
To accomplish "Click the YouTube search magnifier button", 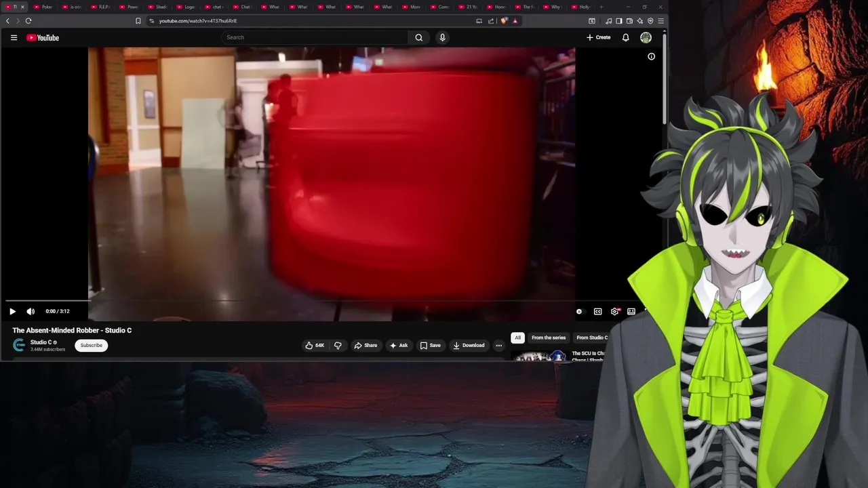I will point(418,37).
